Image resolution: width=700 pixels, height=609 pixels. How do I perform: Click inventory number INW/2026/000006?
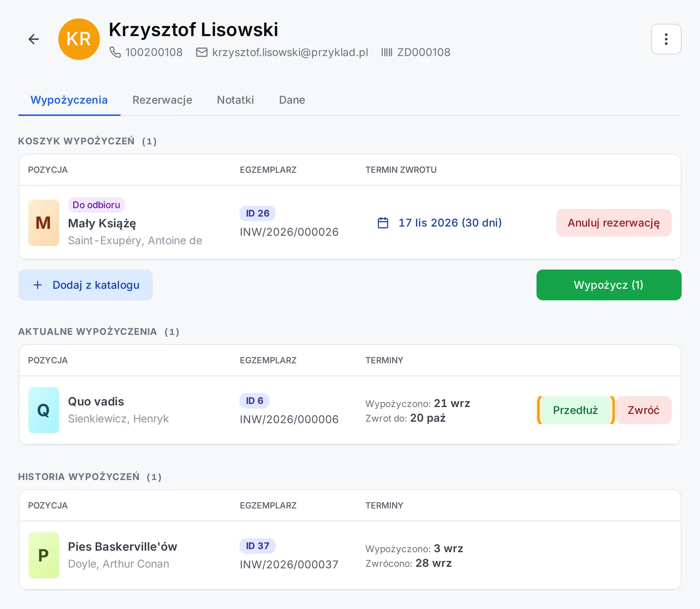(289, 419)
